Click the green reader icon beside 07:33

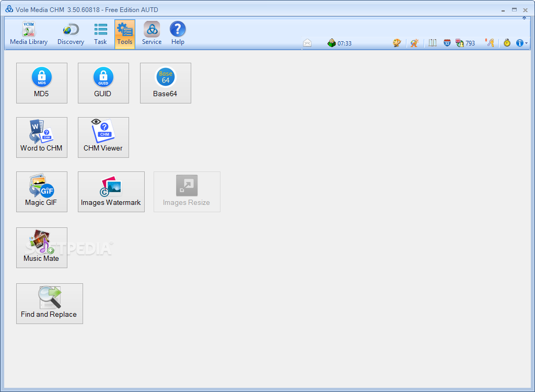331,43
